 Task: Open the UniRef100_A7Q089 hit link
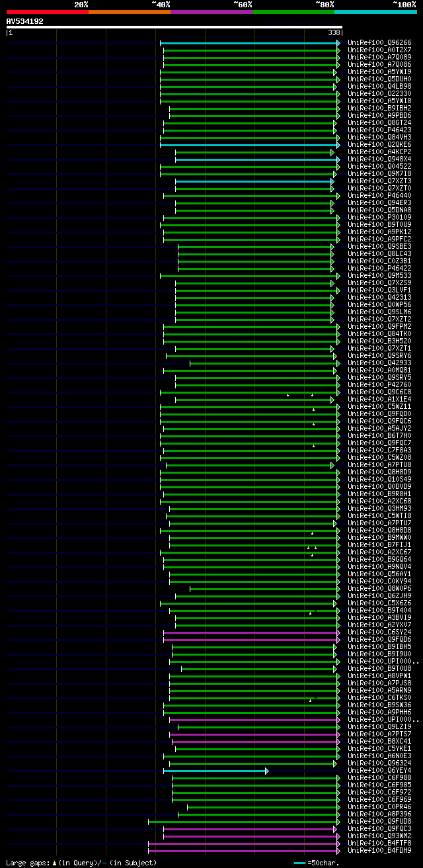379,58
